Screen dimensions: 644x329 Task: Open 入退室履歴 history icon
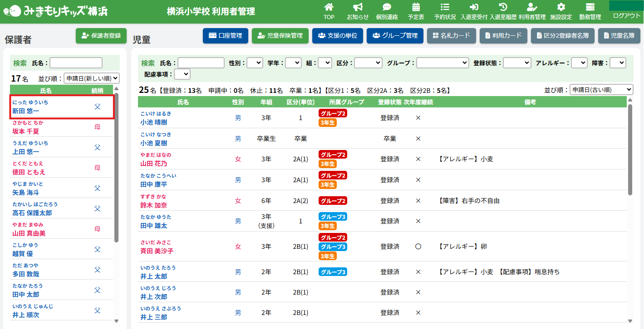coord(503,7)
